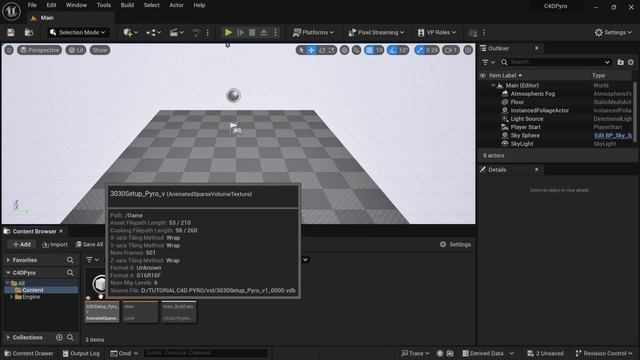Screen dimensions: 640x360
Task: Click the Stop playback button
Action: pyautogui.click(x=252, y=32)
